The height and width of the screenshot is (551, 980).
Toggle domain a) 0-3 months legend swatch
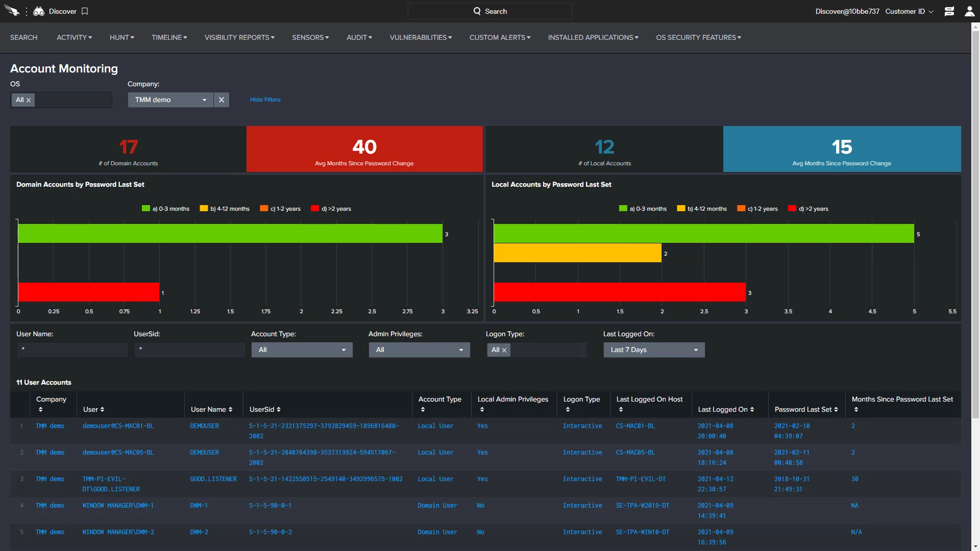point(146,209)
